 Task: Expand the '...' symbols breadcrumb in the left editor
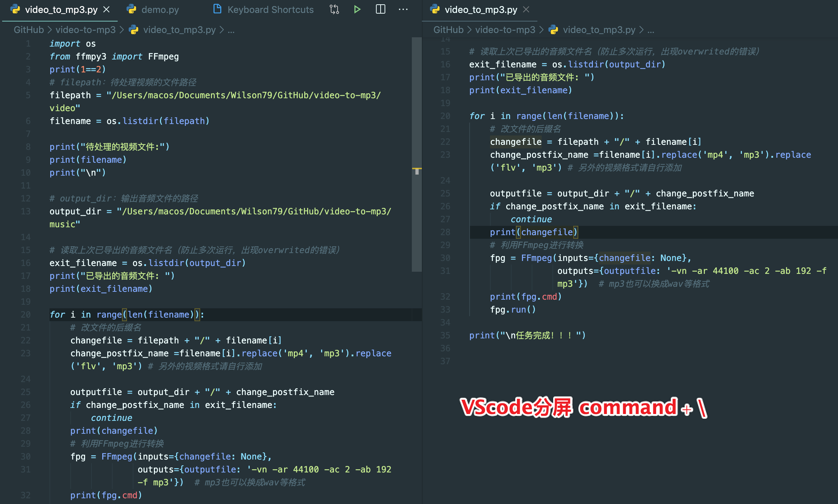point(231,30)
